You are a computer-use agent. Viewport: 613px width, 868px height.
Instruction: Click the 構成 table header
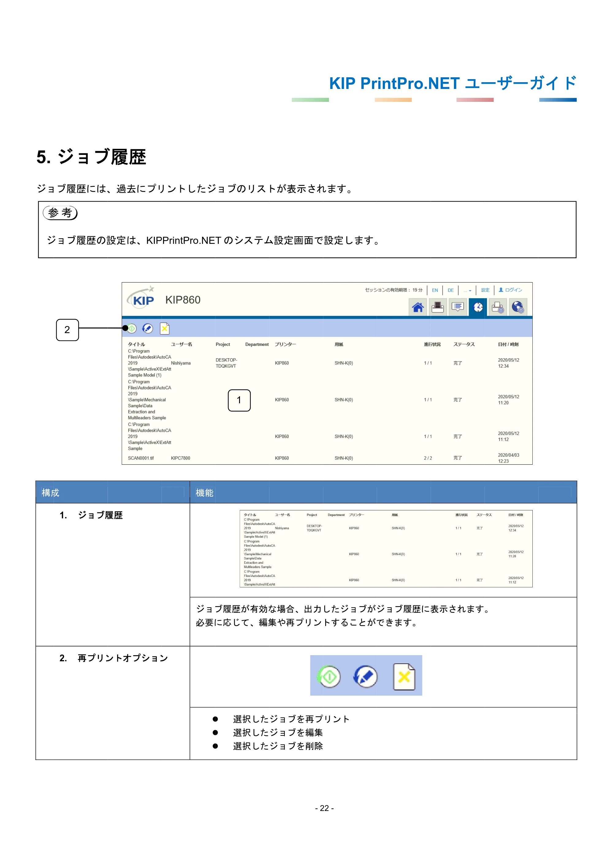[x=50, y=493]
